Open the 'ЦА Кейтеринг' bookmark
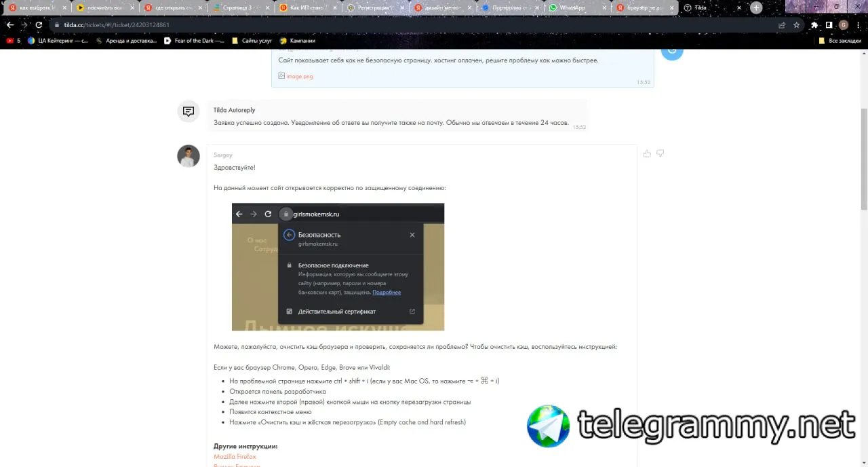This screenshot has width=868, height=467. 58,41
